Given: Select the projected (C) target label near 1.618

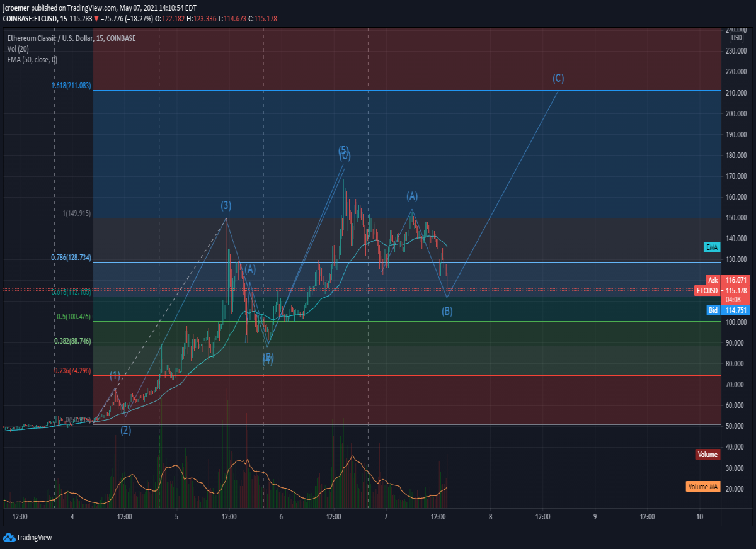Looking at the screenshot, I should coord(558,79).
